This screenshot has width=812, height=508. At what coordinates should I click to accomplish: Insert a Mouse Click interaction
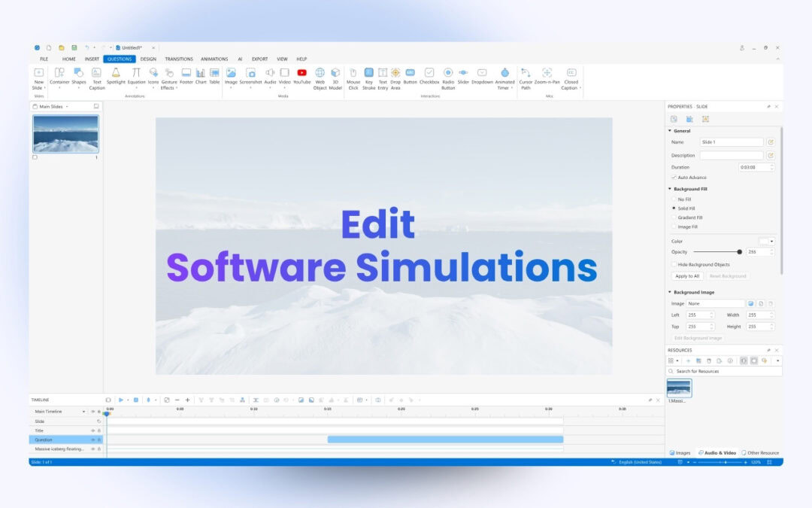[x=353, y=79]
